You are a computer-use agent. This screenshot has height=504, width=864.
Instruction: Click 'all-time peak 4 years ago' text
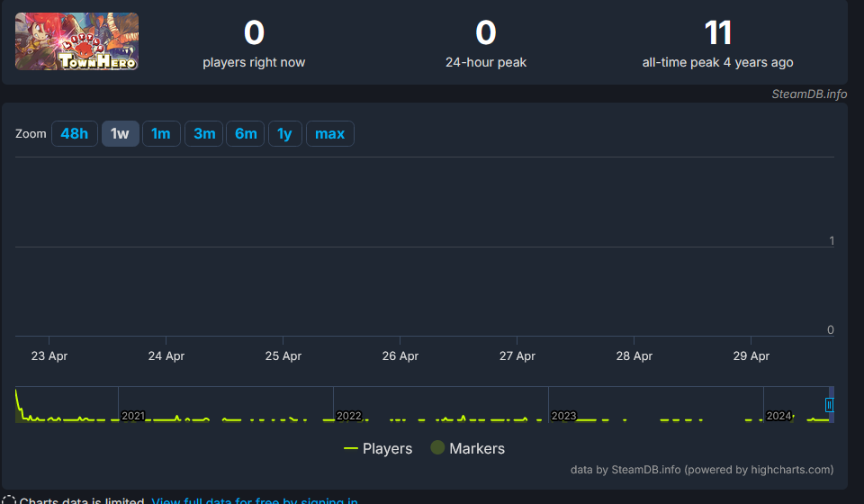pyautogui.click(x=717, y=62)
